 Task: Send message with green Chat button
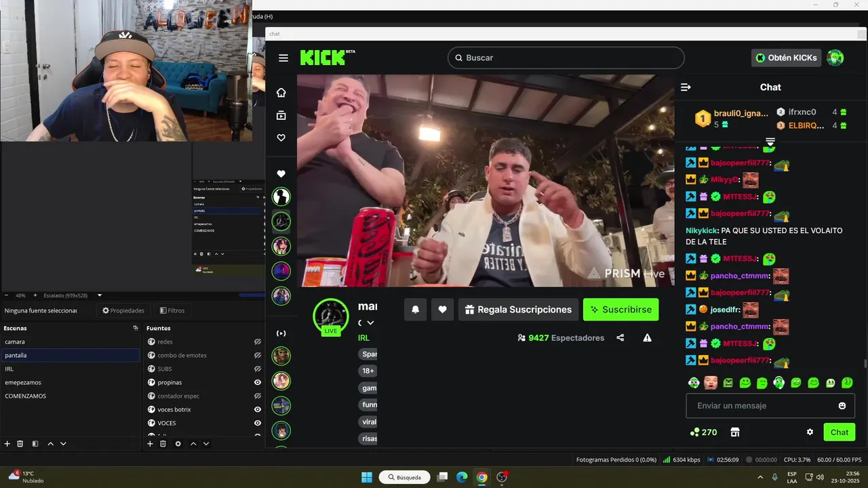pos(840,432)
